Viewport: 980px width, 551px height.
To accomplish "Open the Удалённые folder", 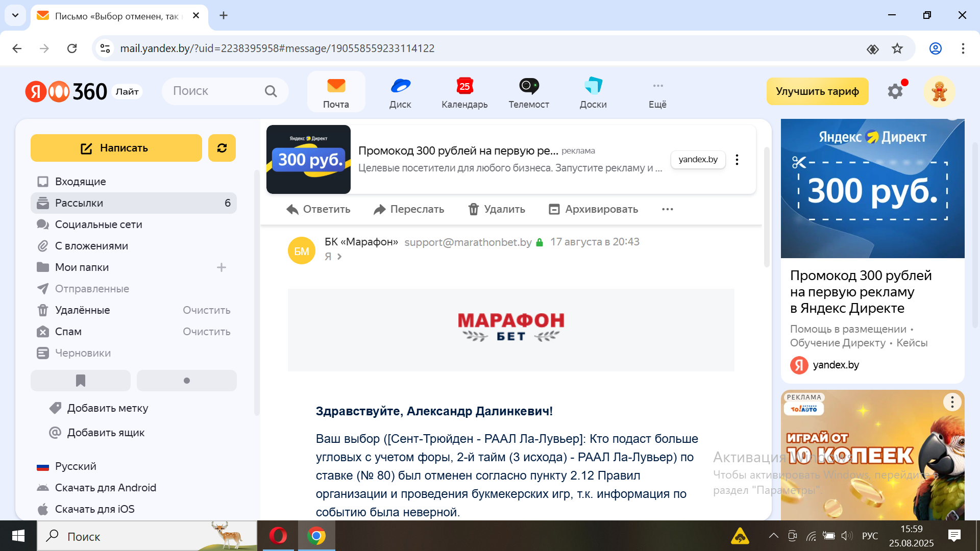I will 82,310.
